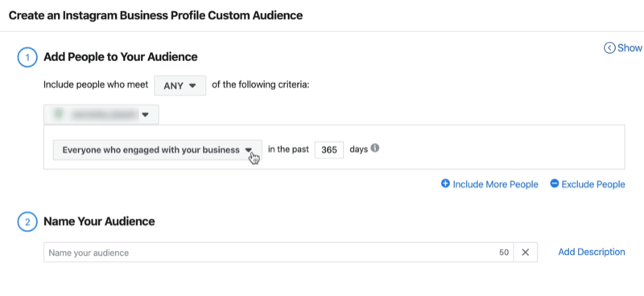The width and height of the screenshot is (644, 296).
Task: Click 'Include people who meet' text
Action: (x=96, y=85)
